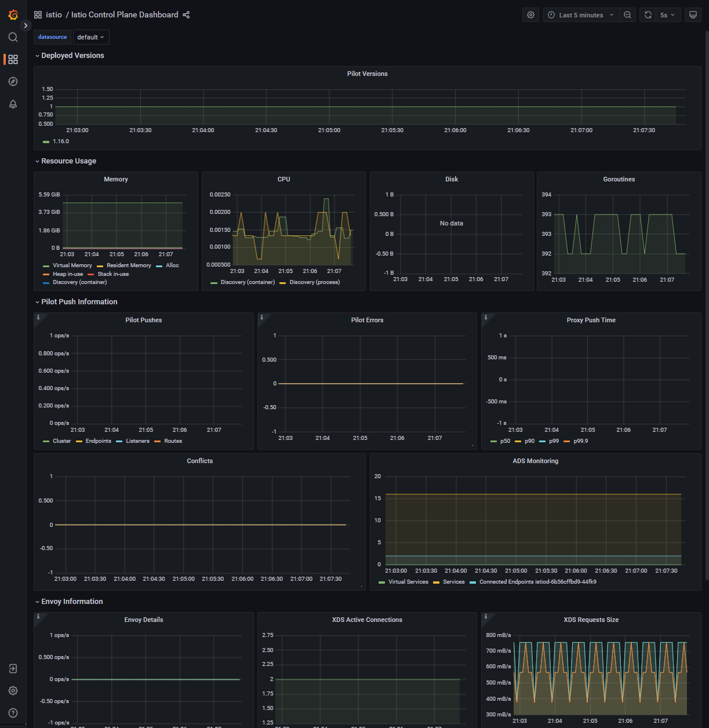Screen dimensions: 709x728
Task: Click the p50 legend color swatch
Action: [x=493, y=442]
